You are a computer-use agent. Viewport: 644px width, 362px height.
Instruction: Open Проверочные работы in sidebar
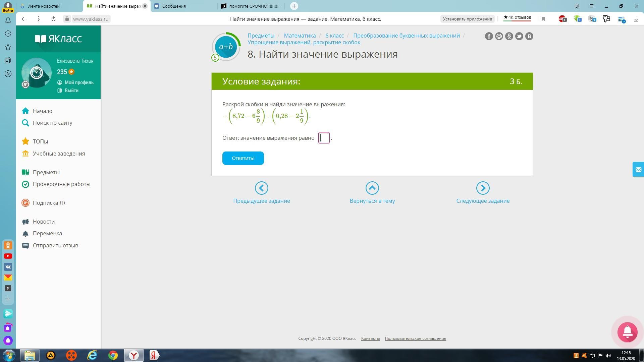point(61,184)
